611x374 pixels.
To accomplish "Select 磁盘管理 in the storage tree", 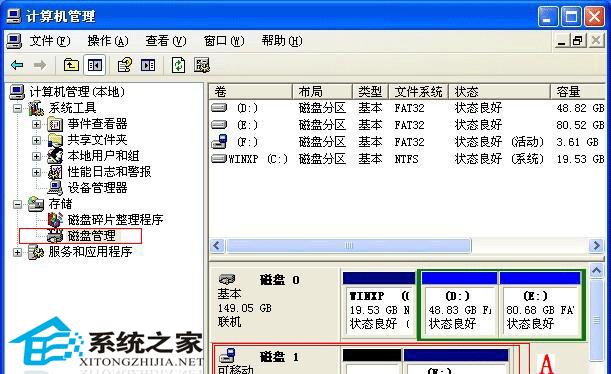I will pyautogui.click(x=92, y=236).
